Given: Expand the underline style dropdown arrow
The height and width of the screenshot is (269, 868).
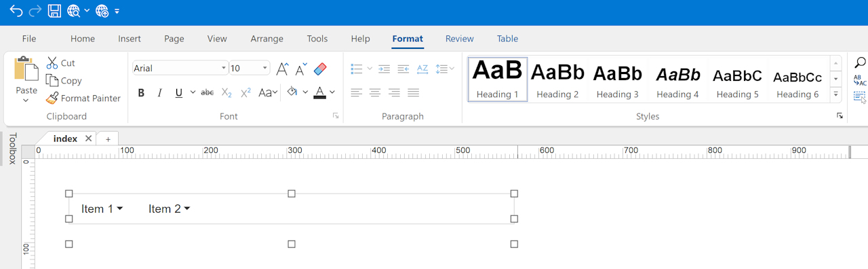Looking at the screenshot, I should [193, 92].
